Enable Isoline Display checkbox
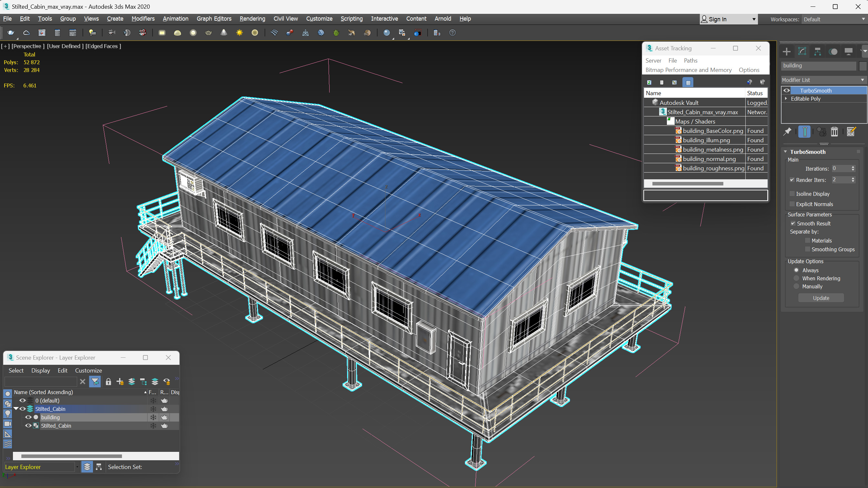Screen dimensions: 868x488 (x=792, y=194)
